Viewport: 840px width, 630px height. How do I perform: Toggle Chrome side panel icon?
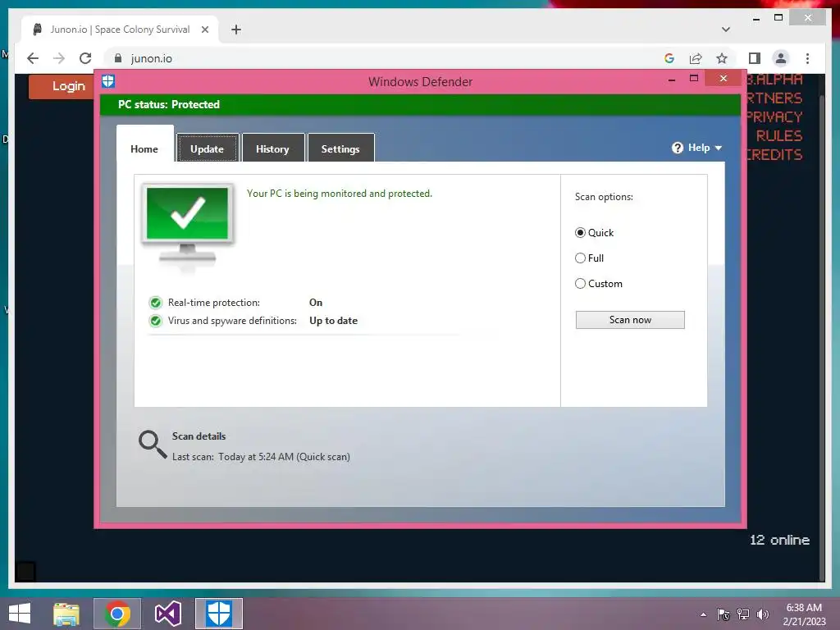[755, 58]
